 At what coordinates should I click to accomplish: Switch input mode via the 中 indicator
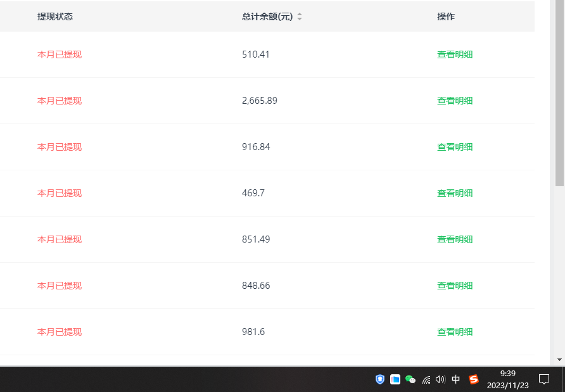point(455,379)
